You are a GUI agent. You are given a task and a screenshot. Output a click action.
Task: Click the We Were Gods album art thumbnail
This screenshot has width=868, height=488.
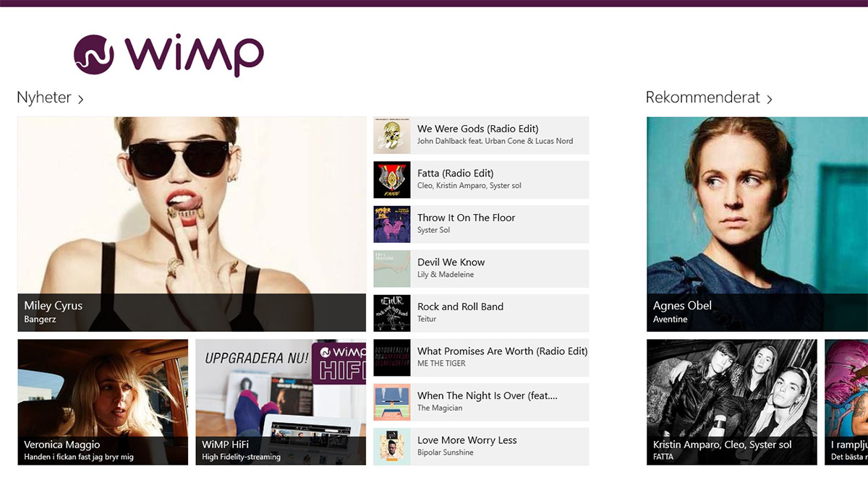click(392, 134)
